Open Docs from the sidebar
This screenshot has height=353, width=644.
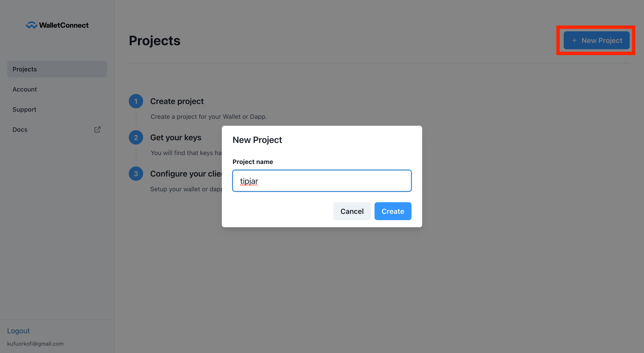coord(20,129)
